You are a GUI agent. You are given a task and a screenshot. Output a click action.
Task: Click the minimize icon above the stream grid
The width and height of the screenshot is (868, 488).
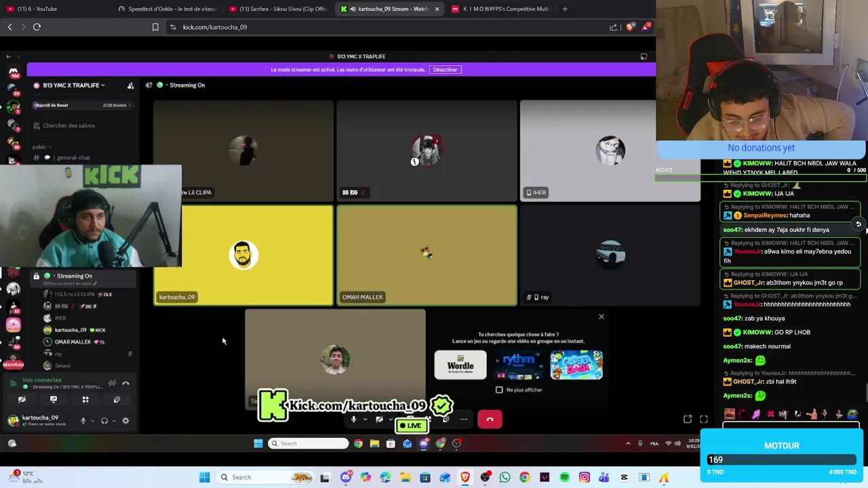pyautogui.click(x=644, y=56)
